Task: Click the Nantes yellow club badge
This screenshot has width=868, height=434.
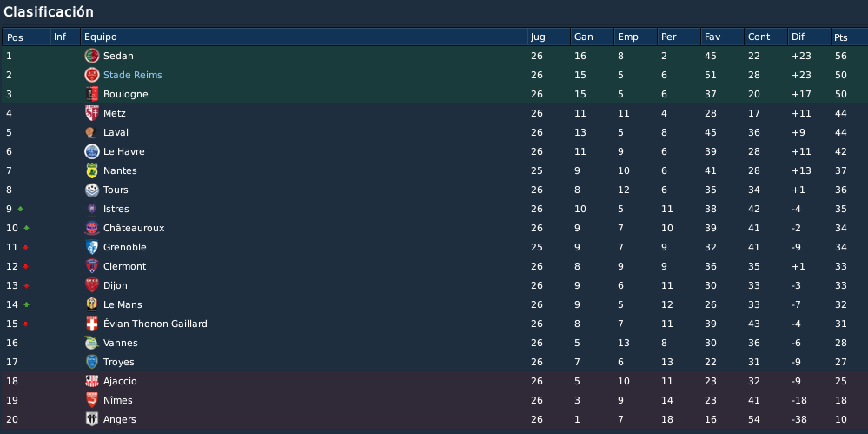Action: point(92,170)
